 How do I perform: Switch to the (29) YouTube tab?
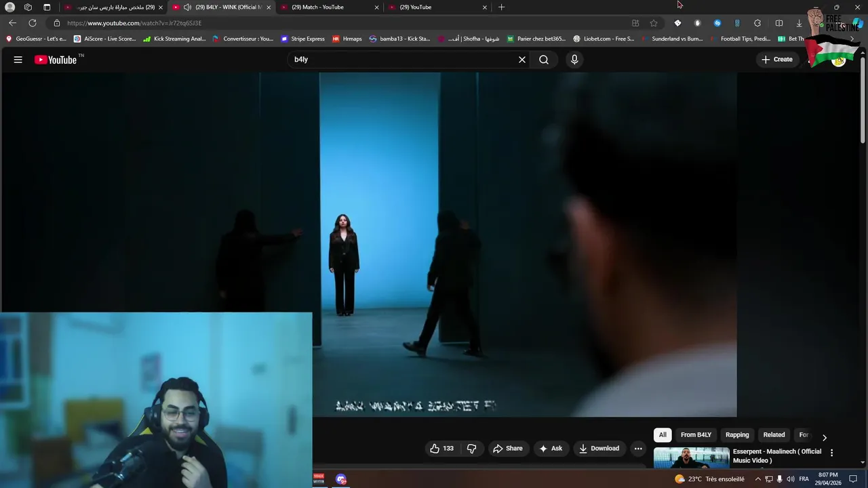click(437, 7)
